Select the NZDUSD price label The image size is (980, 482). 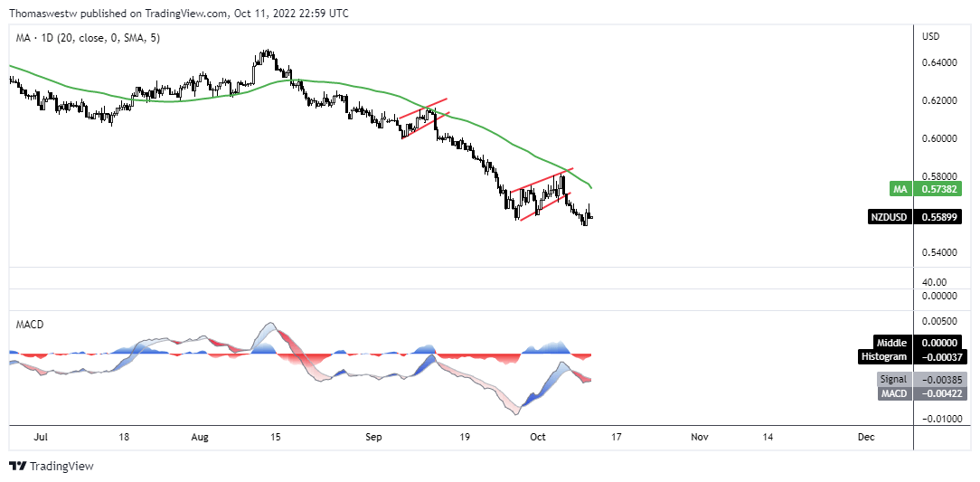pos(914,217)
